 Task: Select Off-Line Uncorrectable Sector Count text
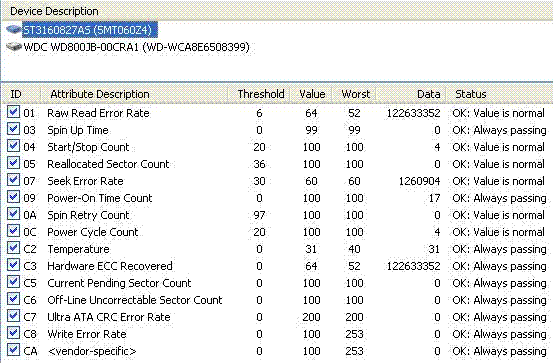(135, 300)
